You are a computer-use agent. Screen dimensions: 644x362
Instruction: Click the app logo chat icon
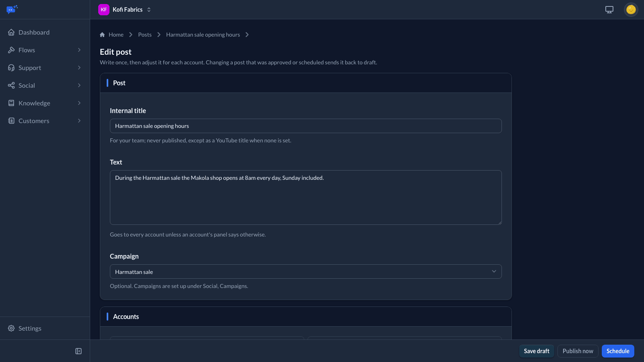[x=12, y=9]
